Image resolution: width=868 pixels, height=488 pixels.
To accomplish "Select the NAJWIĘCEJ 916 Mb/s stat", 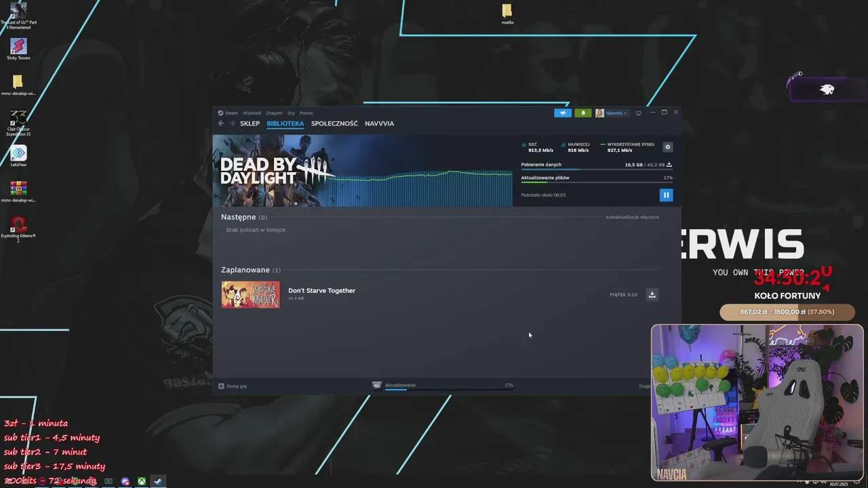I will click(576, 147).
